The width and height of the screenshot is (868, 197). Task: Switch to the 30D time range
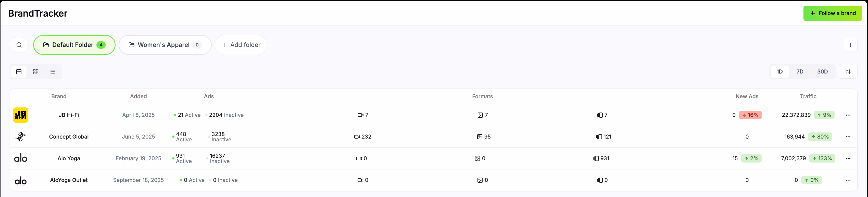pos(822,71)
